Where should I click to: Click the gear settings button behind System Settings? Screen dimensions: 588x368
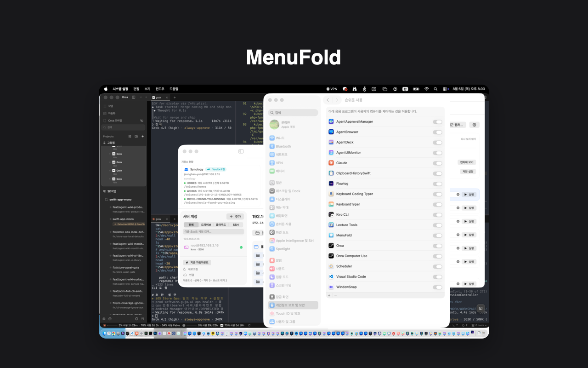click(x=475, y=125)
